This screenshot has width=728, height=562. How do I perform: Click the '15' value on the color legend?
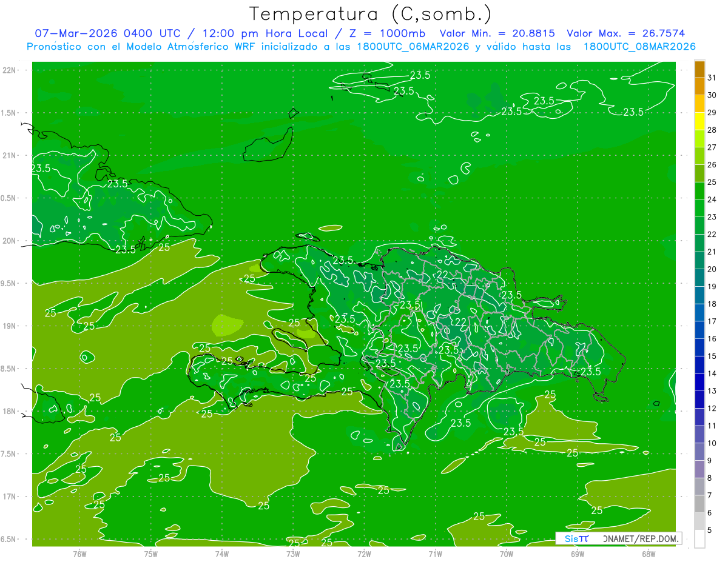point(712,356)
